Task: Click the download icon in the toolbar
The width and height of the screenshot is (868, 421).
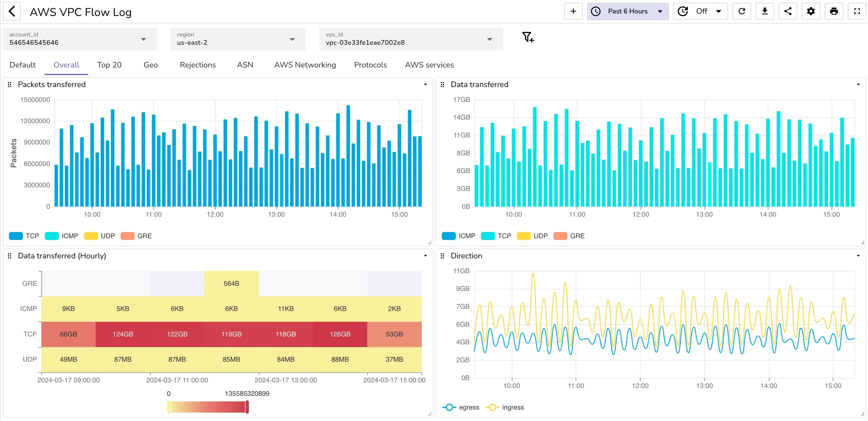Action: point(765,11)
